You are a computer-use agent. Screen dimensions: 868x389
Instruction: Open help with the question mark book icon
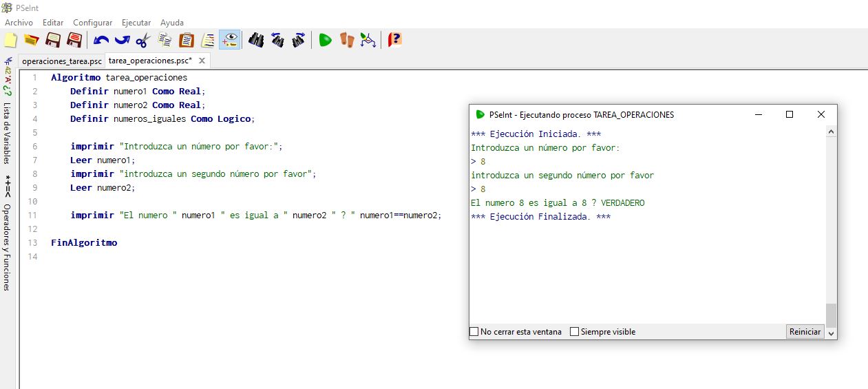pyautogui.click(x=394, y=40)
